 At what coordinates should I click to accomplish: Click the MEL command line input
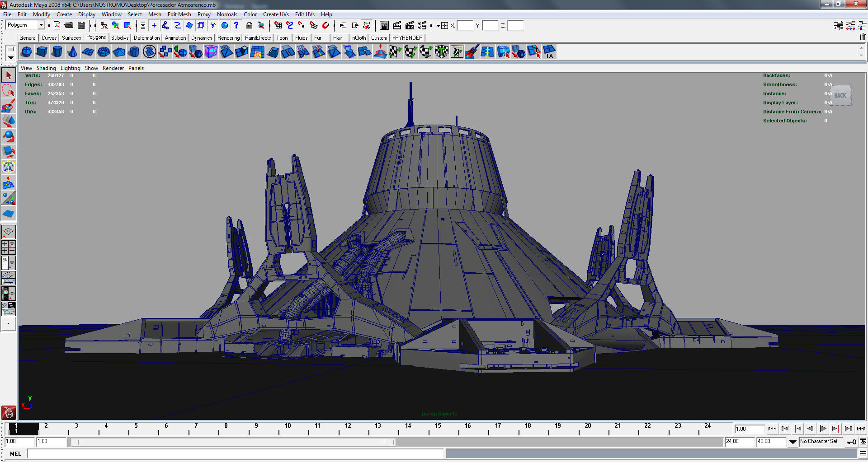[236, 453]
